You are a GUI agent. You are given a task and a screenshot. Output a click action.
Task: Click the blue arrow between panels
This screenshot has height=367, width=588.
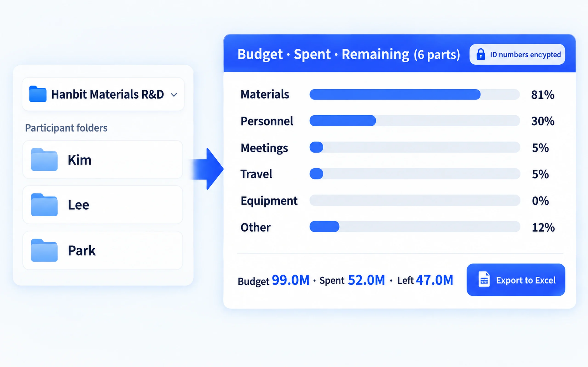click(207, 169)
